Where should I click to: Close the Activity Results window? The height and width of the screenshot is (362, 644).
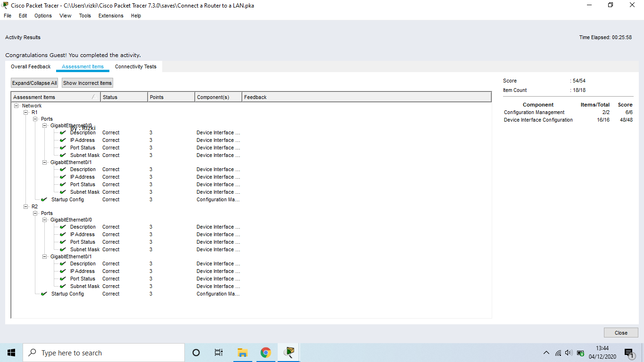click(621, 333)
